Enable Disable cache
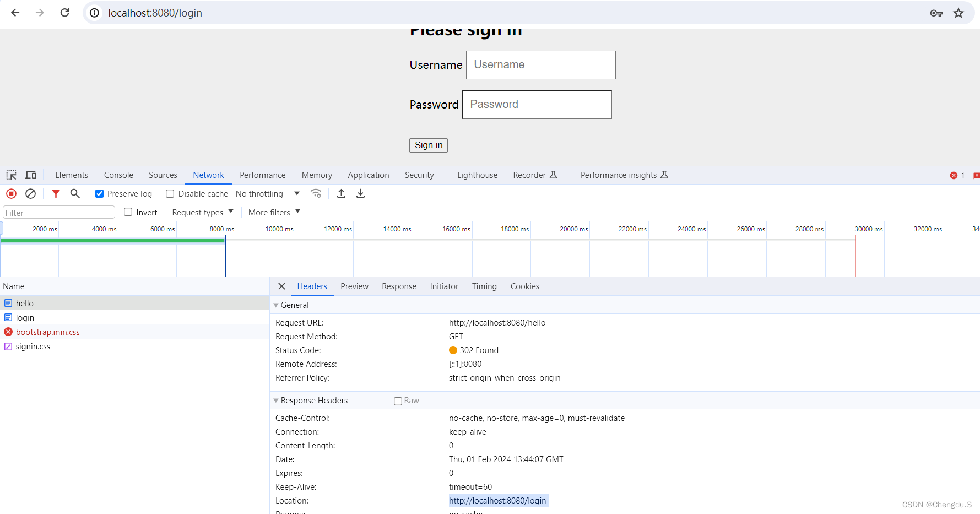Image resolution: width=980 pixels, height=514 pixels. pos(170,193)
